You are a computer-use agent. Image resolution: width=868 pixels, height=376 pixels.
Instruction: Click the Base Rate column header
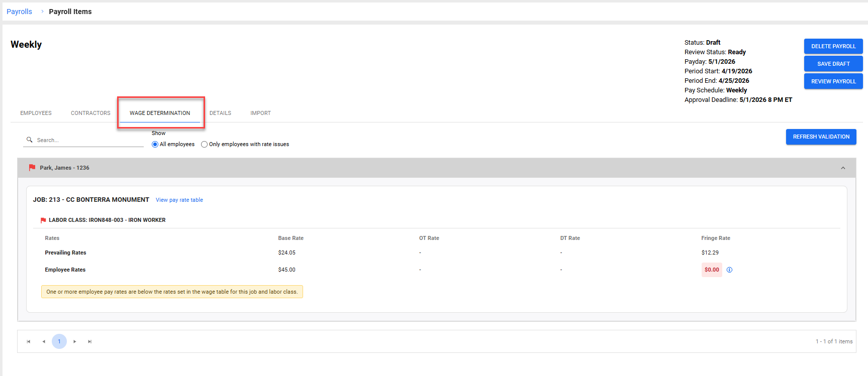click(x=291, y=238)
